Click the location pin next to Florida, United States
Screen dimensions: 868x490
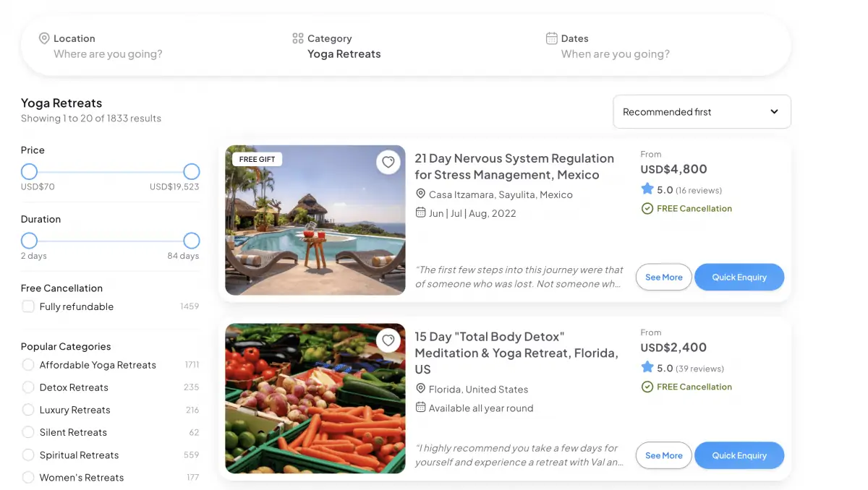pyautogui.click(x=420, y=389)
